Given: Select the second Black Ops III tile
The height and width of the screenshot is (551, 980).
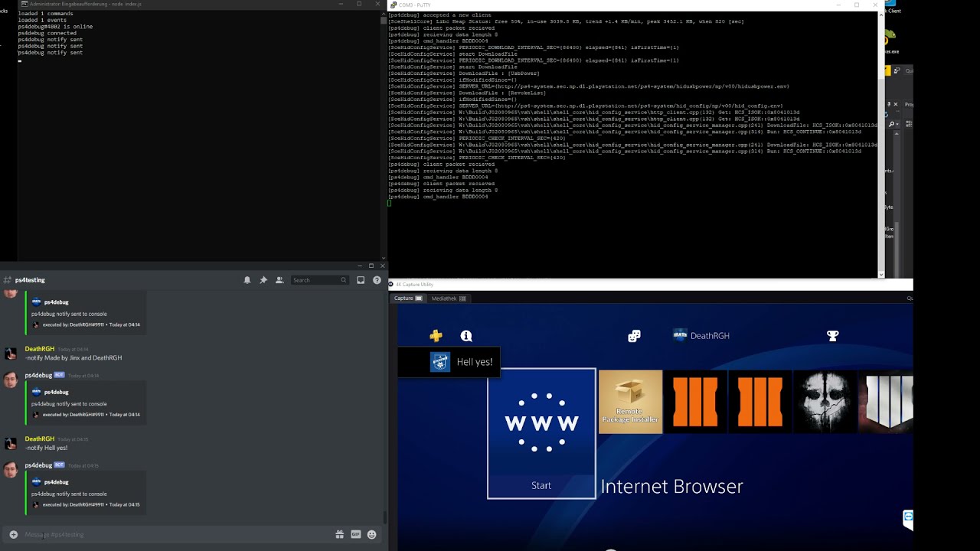Looking at the screenshot, I should (x=760, y=402).
